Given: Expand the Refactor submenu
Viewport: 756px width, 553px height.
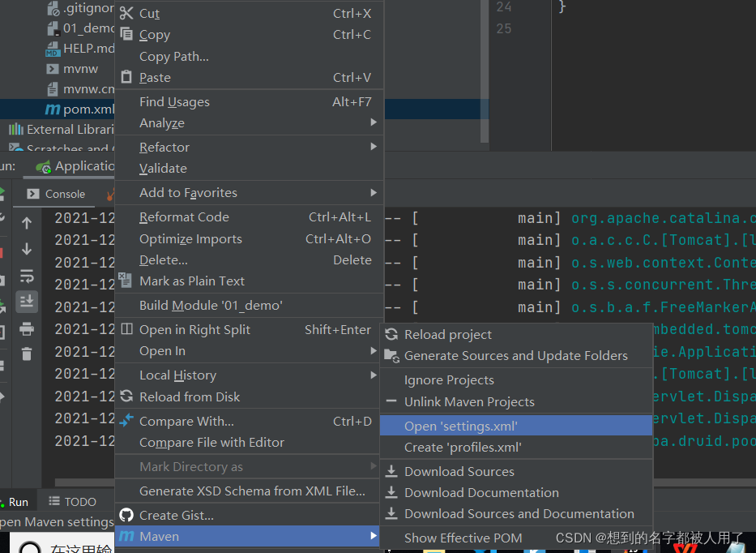Looking at the screenshot, I should (x=164, y=147).
